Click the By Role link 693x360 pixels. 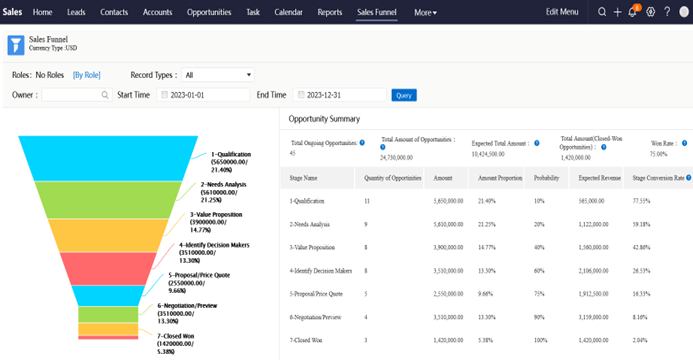coord(87,75)
